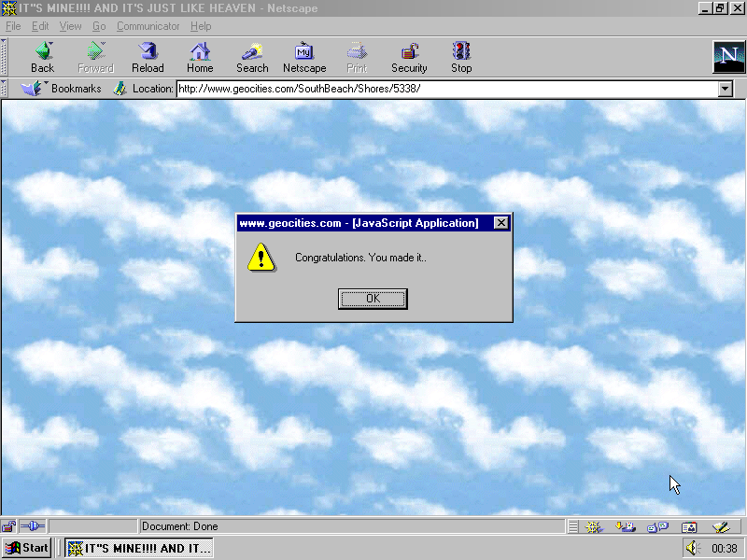Click the Windows Start button
The height and width of the screenshot is (560, 747).
point(27,548)
